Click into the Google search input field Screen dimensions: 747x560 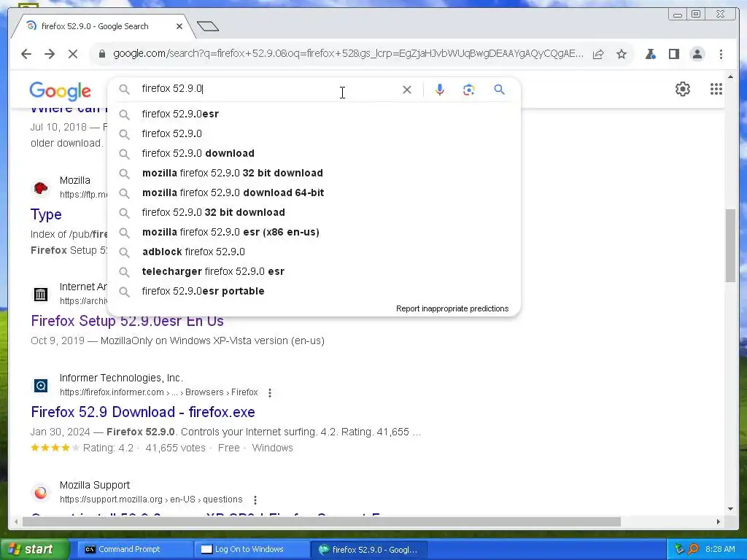tap(267, 89)
